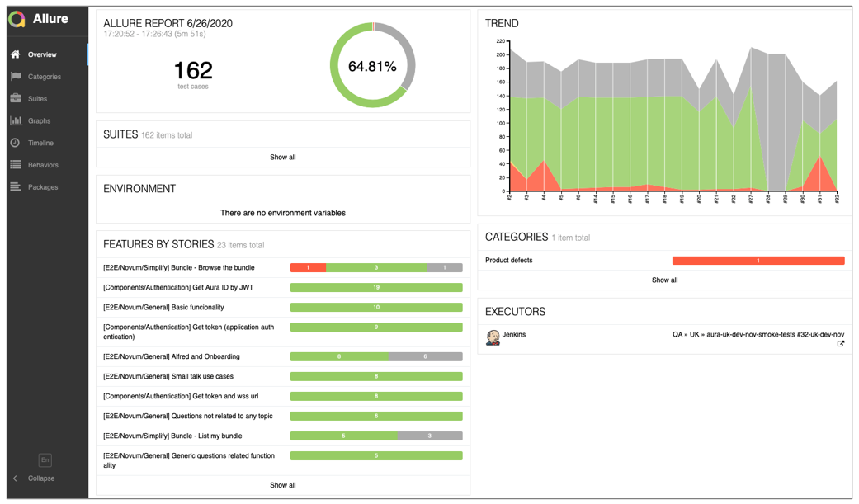
Task: Toggle the En language selector
Action: (x=45, y=459)
